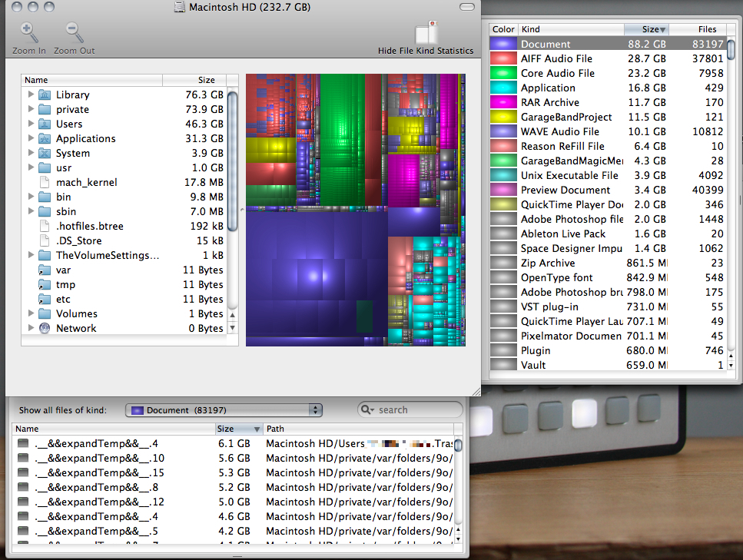Sort file list by Path column header
Viewport: 743px width, 560px height.
[x=357, y=429]
